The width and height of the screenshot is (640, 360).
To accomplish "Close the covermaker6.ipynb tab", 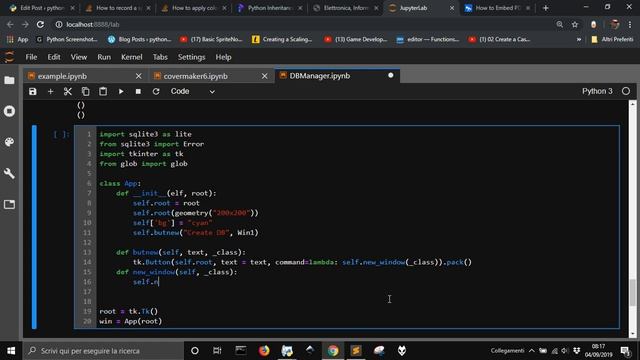I will coord(264,76).
